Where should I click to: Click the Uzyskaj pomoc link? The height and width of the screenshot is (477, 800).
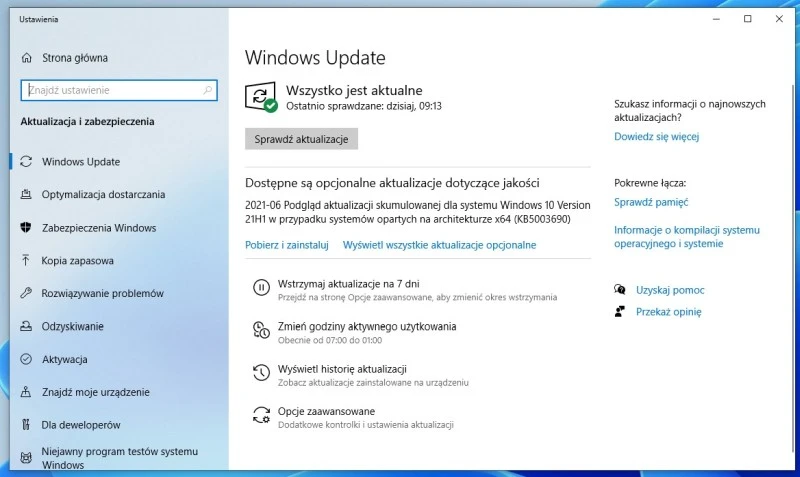tap(670, 290)
